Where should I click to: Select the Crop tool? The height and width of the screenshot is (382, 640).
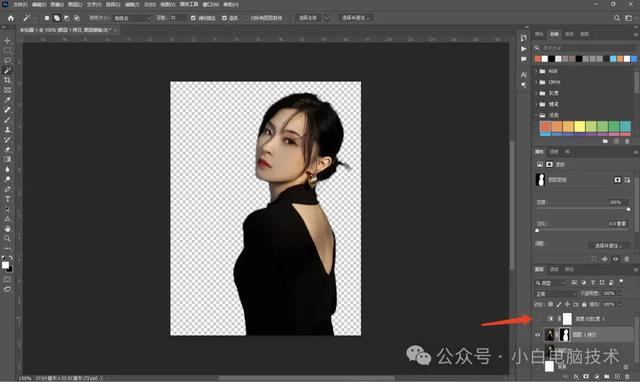pos(7,80)
